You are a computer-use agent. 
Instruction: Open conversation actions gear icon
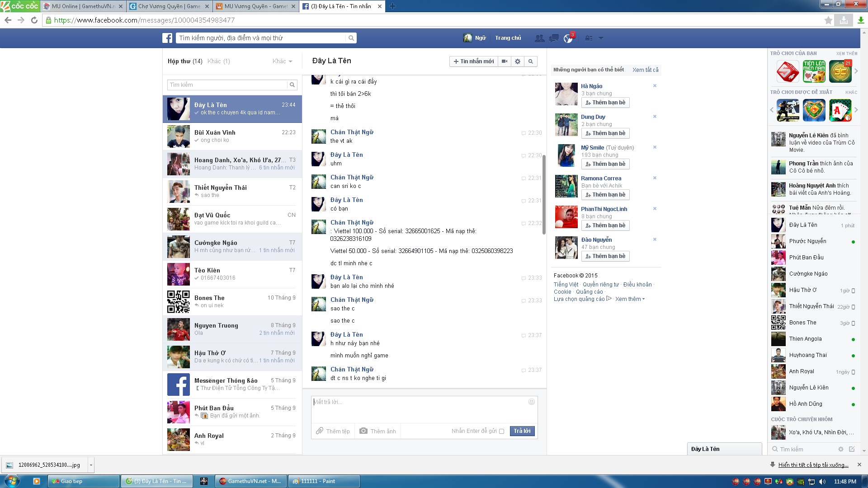[518, 61]
